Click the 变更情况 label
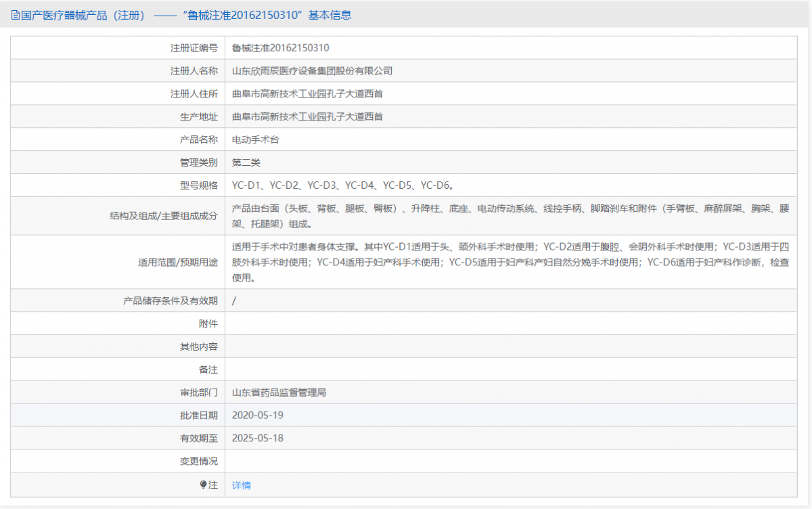 [199, 461]
